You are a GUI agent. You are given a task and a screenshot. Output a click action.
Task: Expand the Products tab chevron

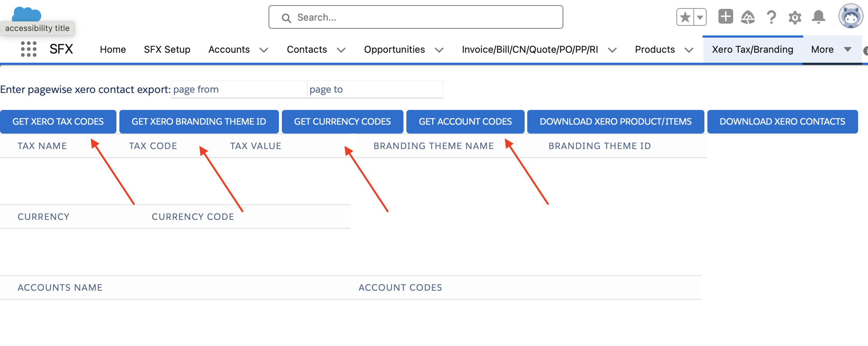tap(689, 50)
